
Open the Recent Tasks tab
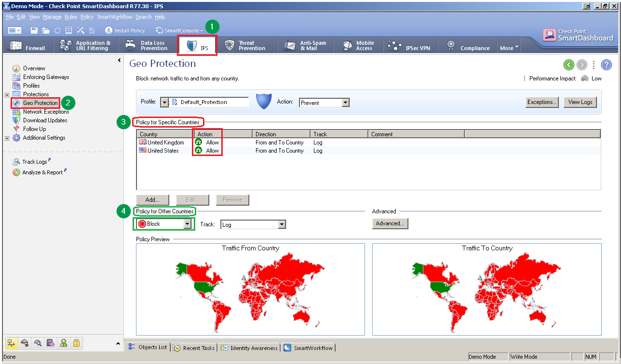click(194, 348)
